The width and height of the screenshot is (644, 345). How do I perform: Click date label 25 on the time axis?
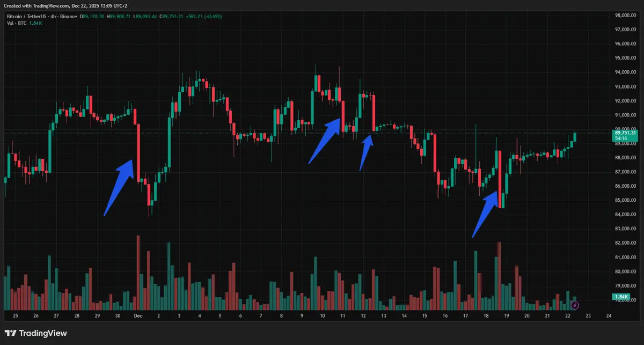15,316
